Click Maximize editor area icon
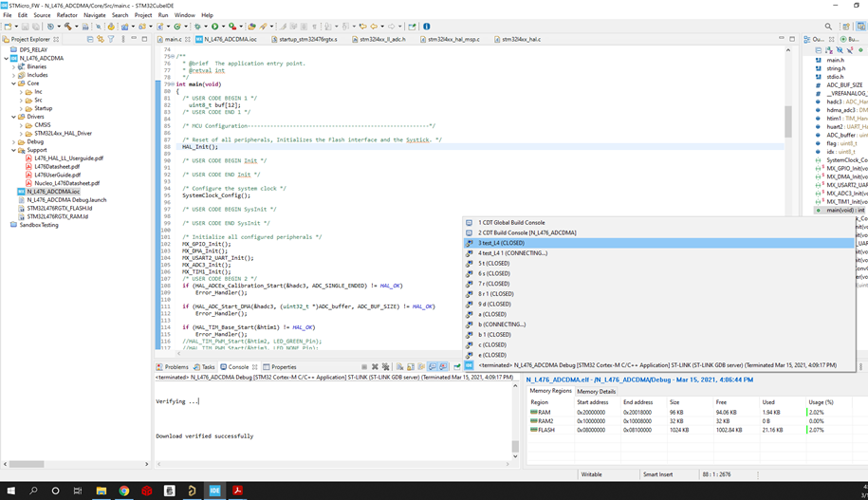The width and height of the screenshot is (868, 500). tap(792, 39)
